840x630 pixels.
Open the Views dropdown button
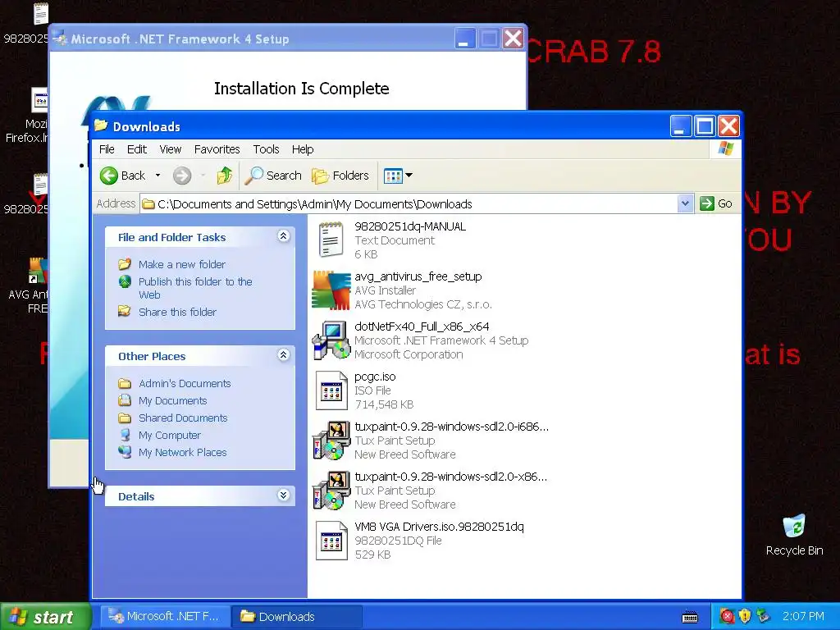[398, 176]
